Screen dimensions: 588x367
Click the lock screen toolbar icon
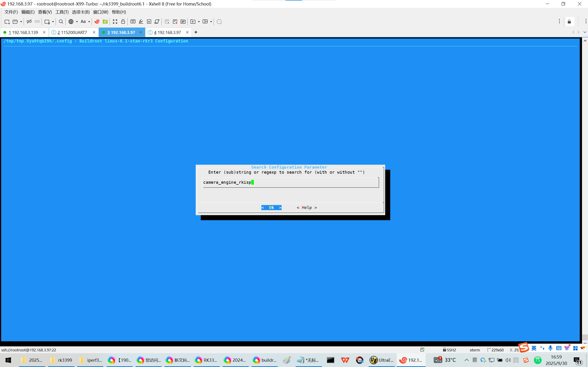click(x=123, y=22)
